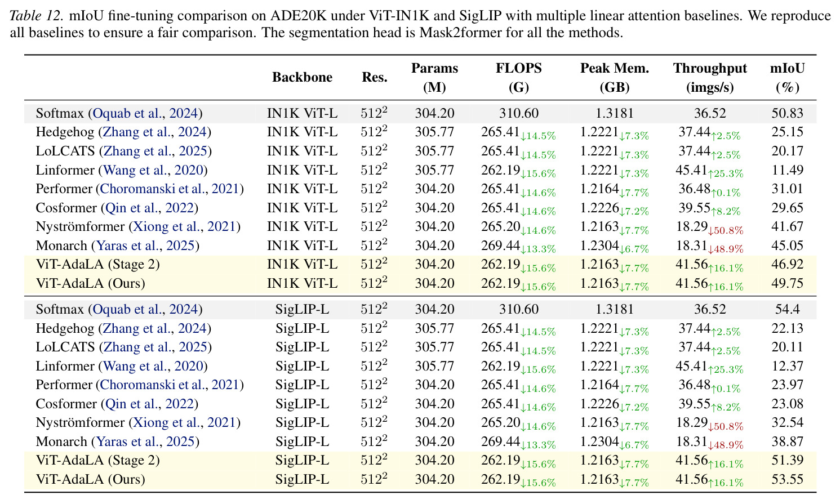Open Qin et al., 2022 citation in SigLIP-L Cosformer row
The image size is (840, 504).
pyautogui.click(x=150, y=404)
